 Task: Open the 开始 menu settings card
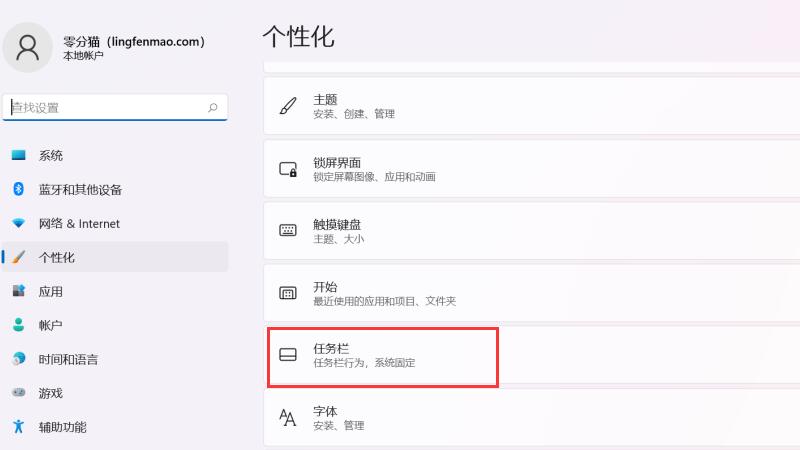click(530, 293)
